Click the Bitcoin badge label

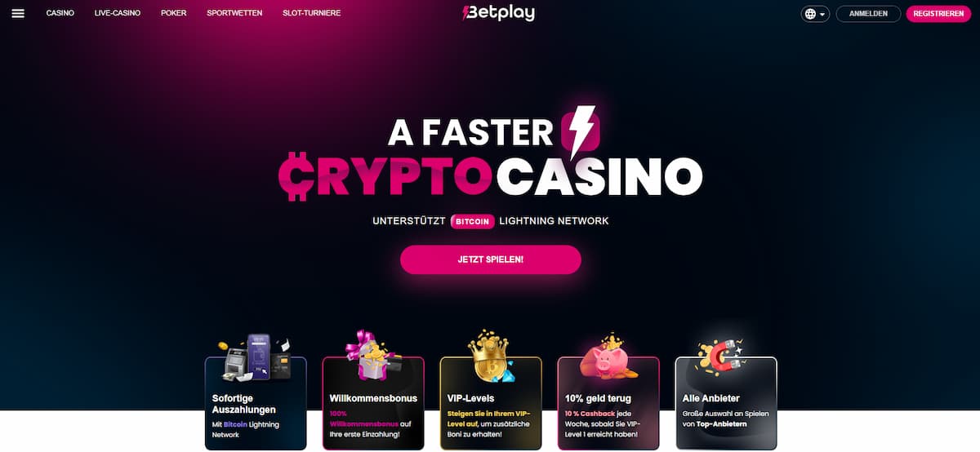coord(473,221)
